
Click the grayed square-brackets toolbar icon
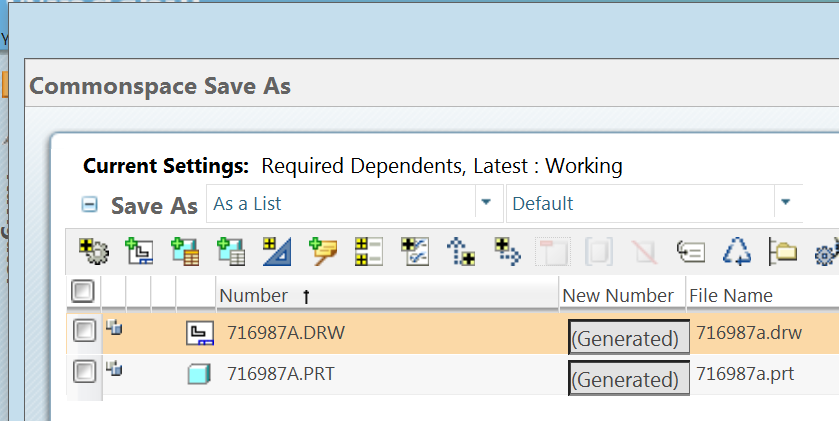[x=599, y=251]
